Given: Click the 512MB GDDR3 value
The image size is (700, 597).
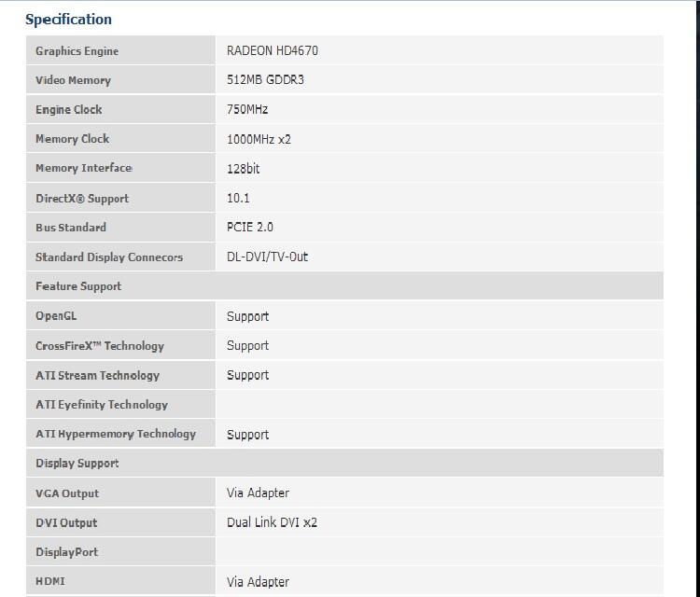Looking at the screenshot, I should (x=265, y=79).
